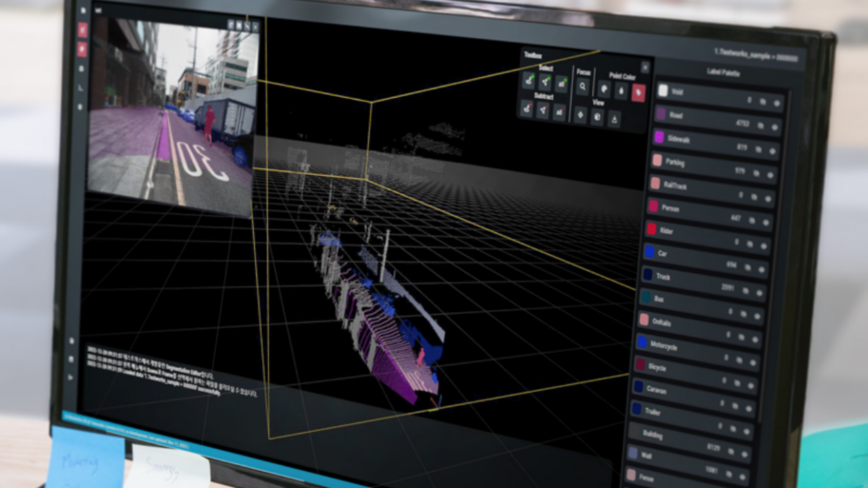Toggle visibility of the Void label
This screenshot has height=488, width=868.
(777, 104)
